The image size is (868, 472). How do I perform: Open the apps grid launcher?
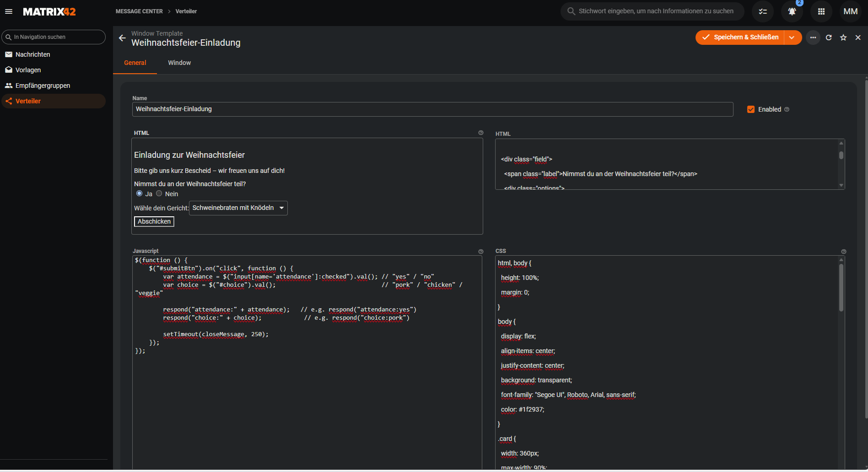click(821, 11)
